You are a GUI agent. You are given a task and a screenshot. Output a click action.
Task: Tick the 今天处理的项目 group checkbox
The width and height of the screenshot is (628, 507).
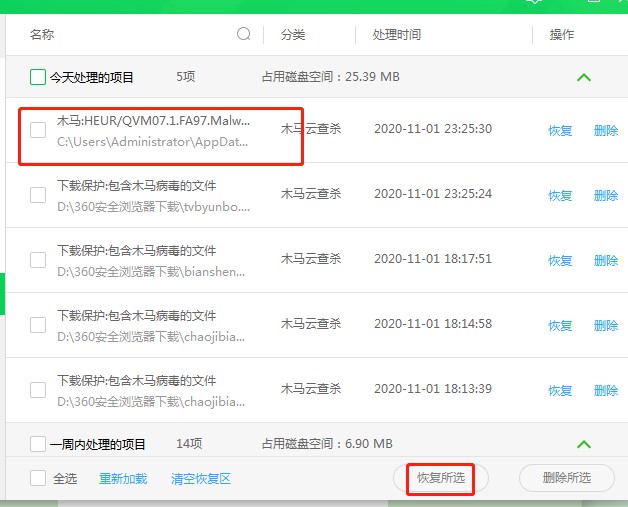(38, 77)
